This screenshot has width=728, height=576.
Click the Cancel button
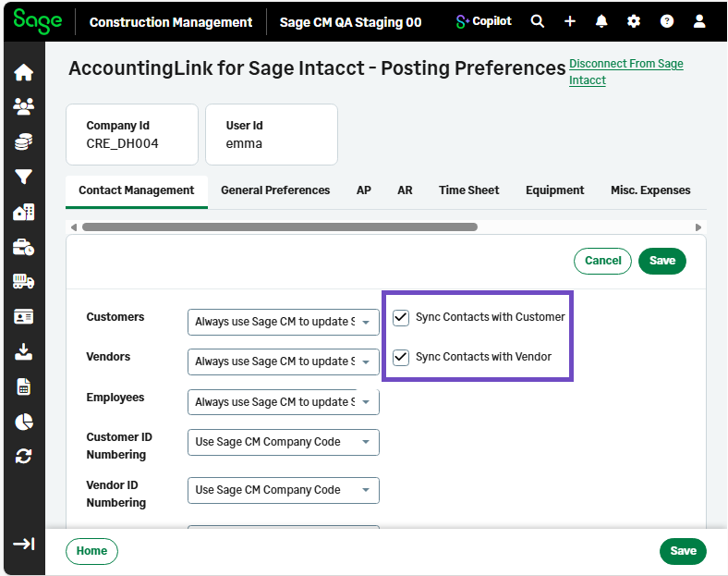pos(602,261)
